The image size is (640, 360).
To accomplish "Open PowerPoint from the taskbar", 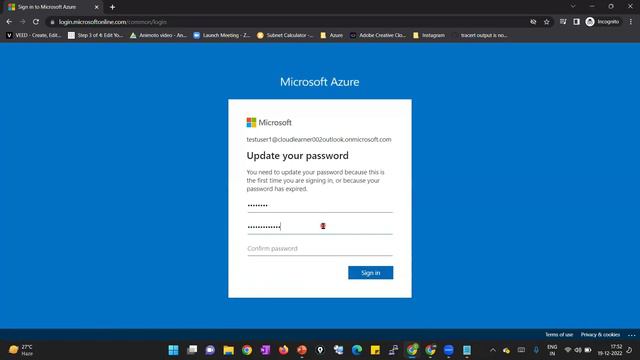I will [302, 350].
